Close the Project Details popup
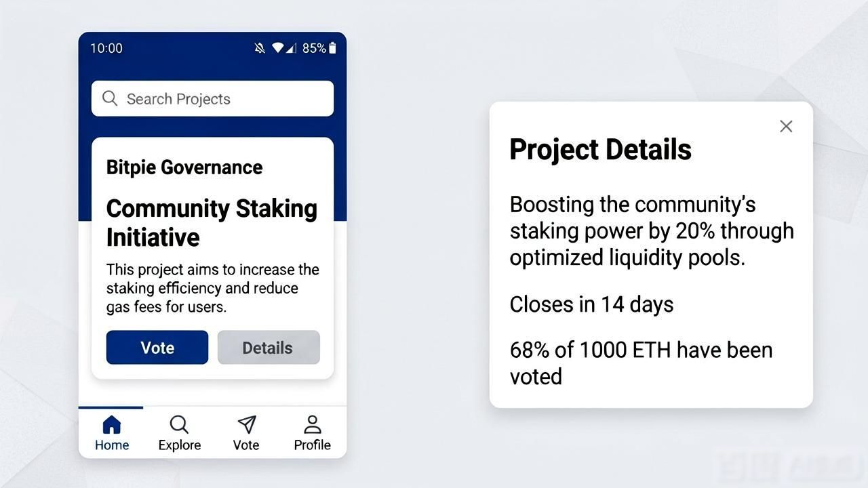 pos(786,126)
